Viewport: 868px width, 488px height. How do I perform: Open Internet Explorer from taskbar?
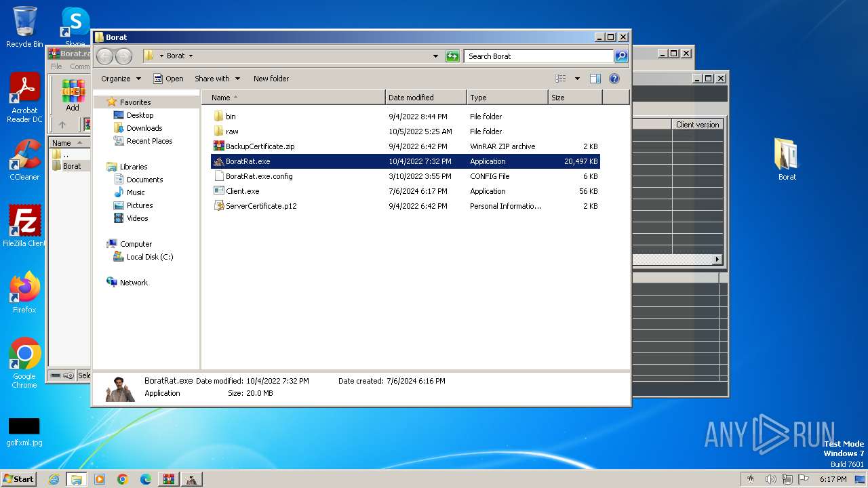coord(54,479)
